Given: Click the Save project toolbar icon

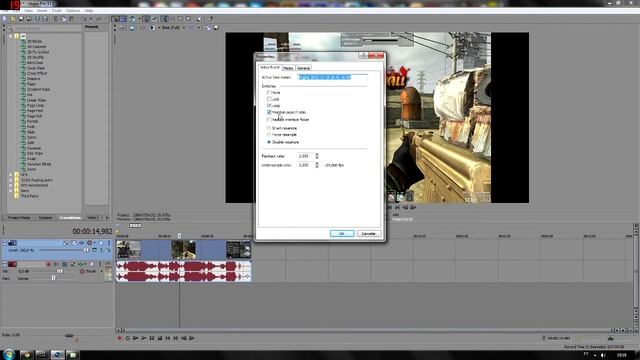Looking at the screenshot, I should point(21,19).
